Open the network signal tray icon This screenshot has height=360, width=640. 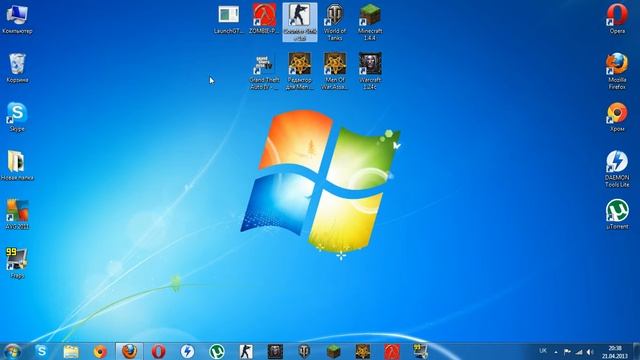[x=579, y=352]
